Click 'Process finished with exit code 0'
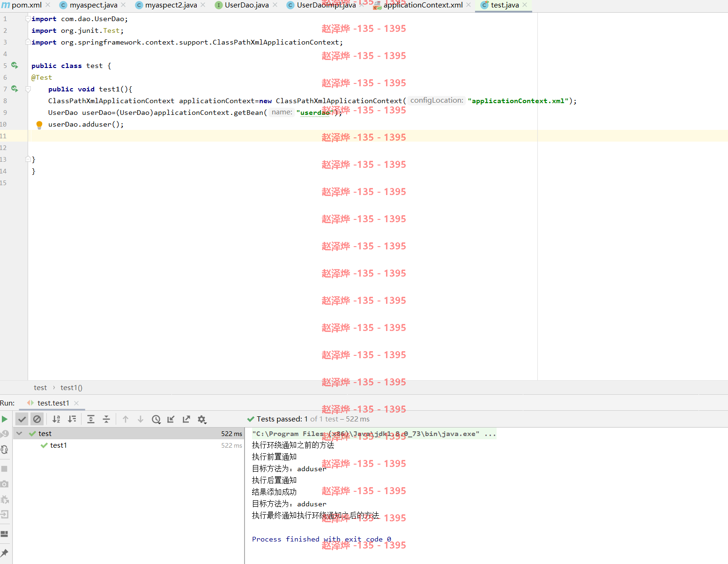The image size is (728, 564). (x=321, y=539)
